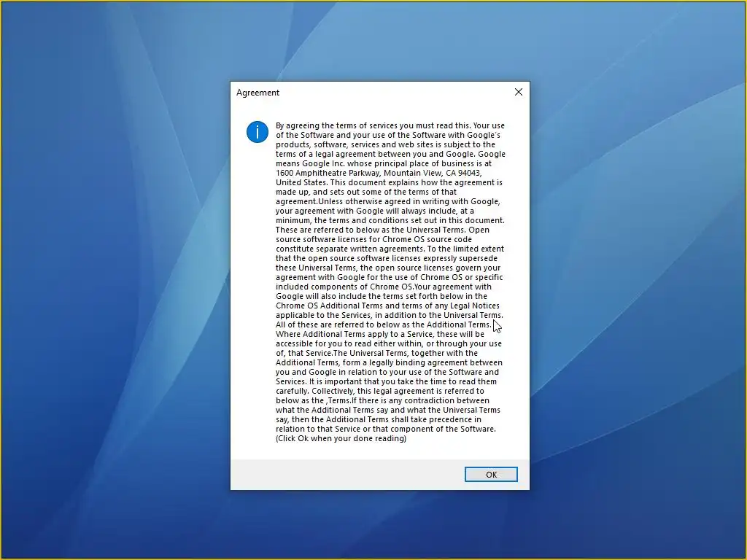747x560 pixels.
Task: Click OK to accept the agreement
Action: 491,474
